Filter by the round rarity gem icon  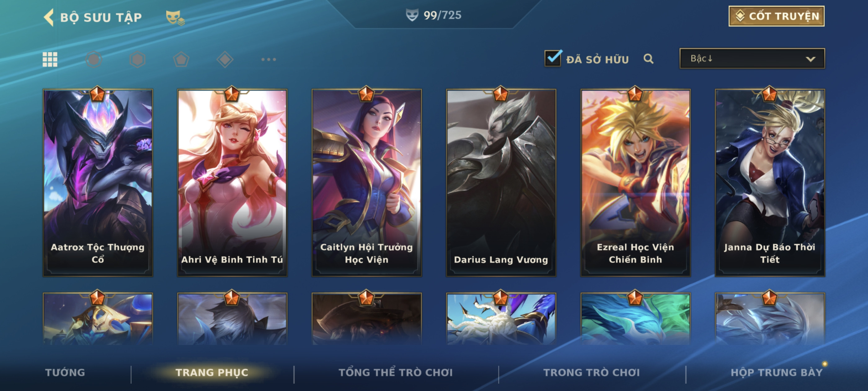[94, 59]
